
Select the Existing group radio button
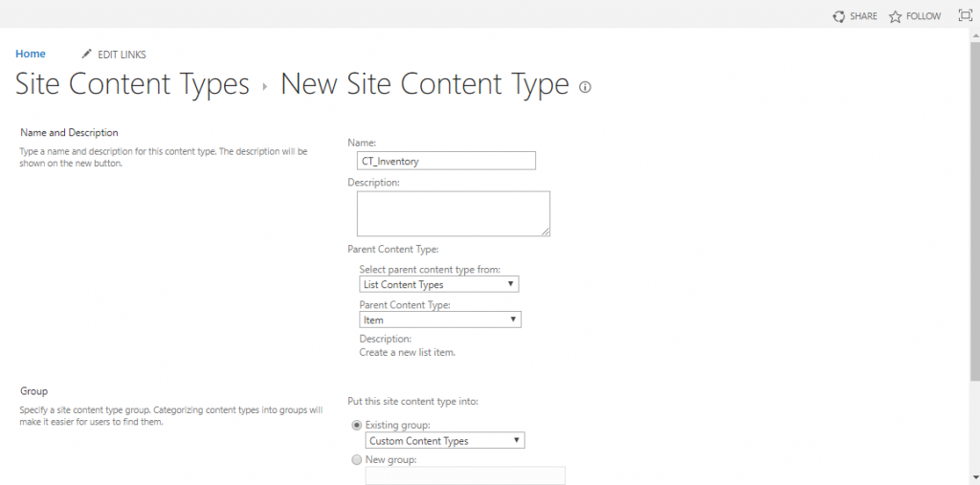(x=357, y=425)
